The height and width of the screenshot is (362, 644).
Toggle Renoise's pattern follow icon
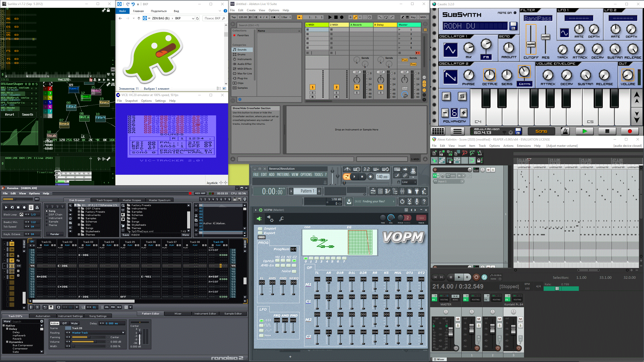[31, 207]
